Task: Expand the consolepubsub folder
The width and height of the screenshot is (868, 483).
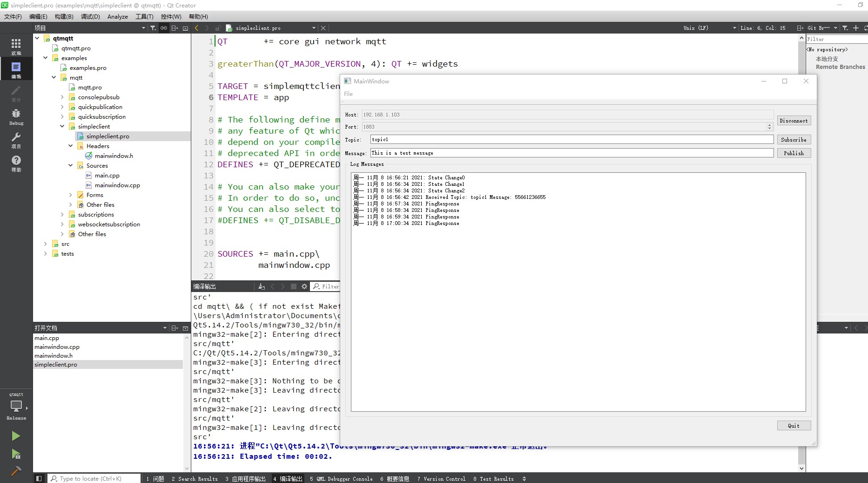Action: [x=62, y=97]
